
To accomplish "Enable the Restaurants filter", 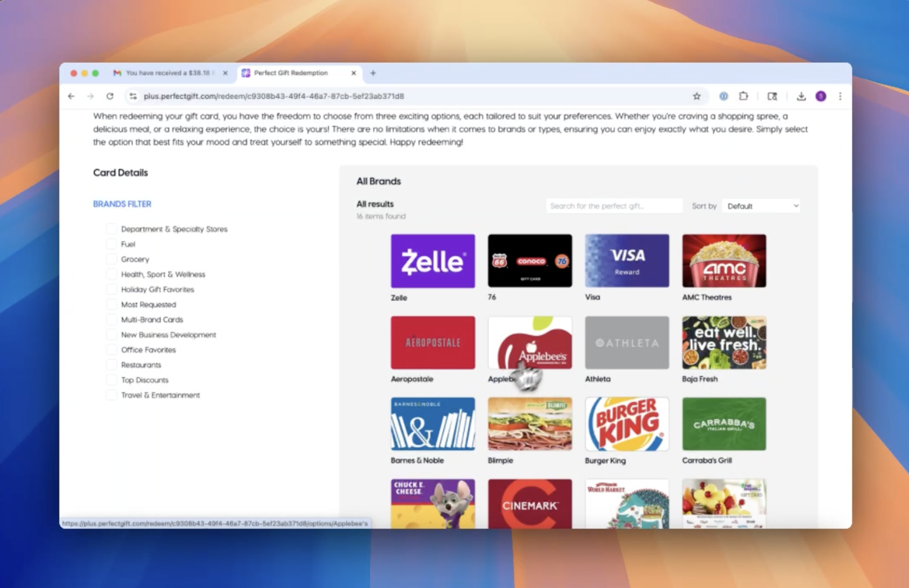I will pos(111,365).
